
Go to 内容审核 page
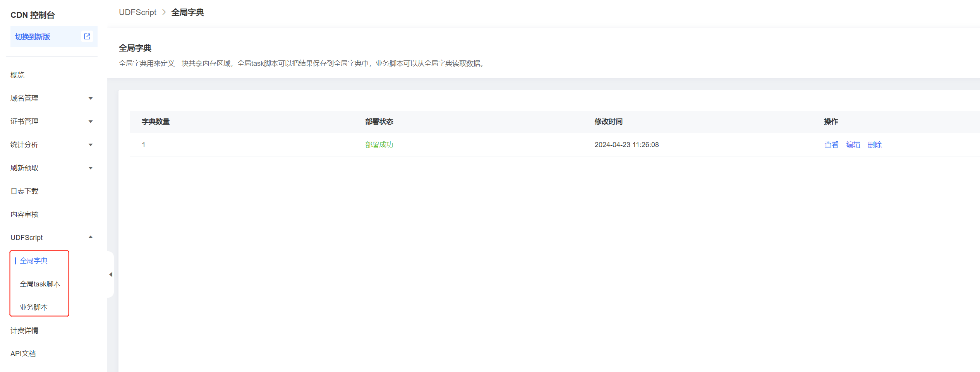tap(24, 214)
